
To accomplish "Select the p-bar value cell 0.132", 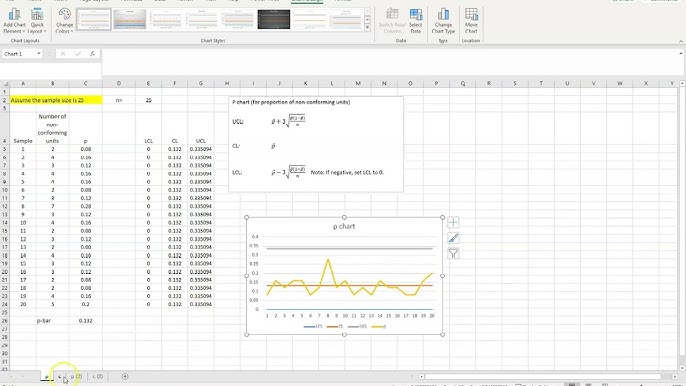I will click(86, 321).
